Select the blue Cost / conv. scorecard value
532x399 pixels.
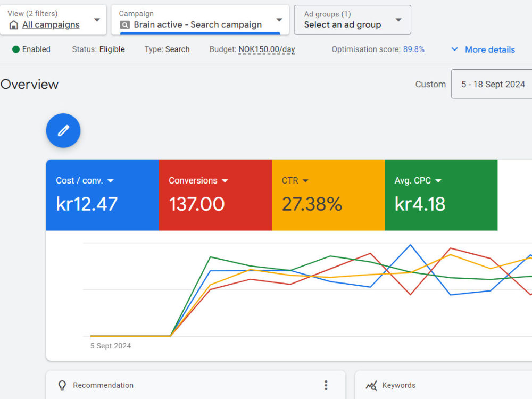pyautogui.click(x=87, y=204)
